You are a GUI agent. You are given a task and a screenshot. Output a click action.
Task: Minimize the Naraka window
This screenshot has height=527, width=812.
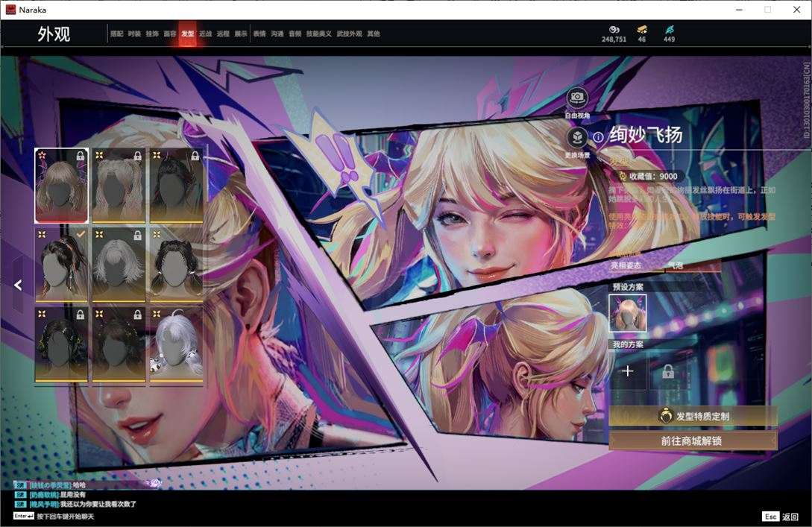pos(740,10)
